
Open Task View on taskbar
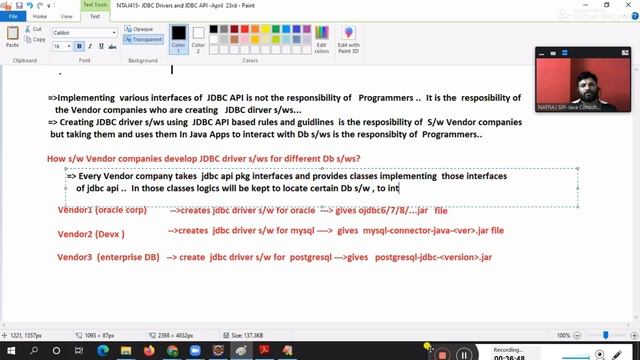tap(79, 351)
